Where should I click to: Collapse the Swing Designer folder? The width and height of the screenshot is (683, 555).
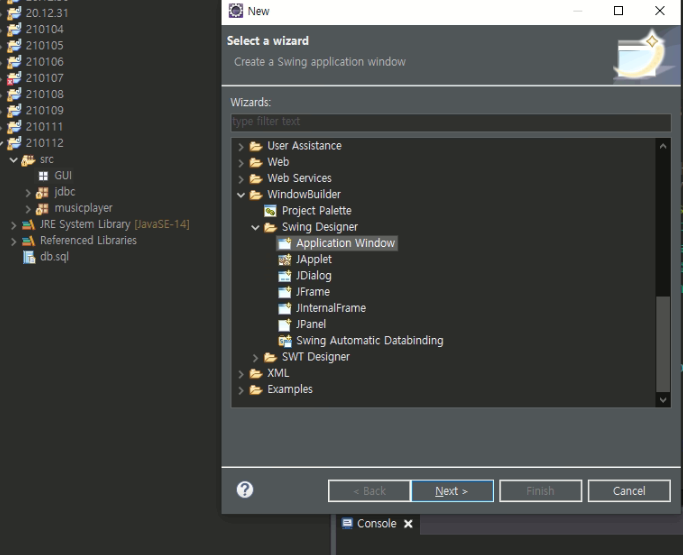(x=255, y=227)
